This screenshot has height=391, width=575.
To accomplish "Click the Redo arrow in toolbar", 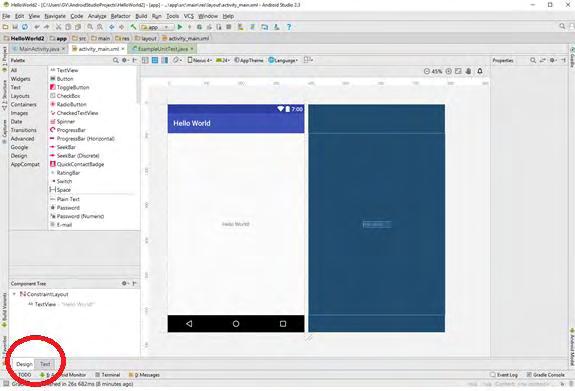I will (x=47, y=27).
